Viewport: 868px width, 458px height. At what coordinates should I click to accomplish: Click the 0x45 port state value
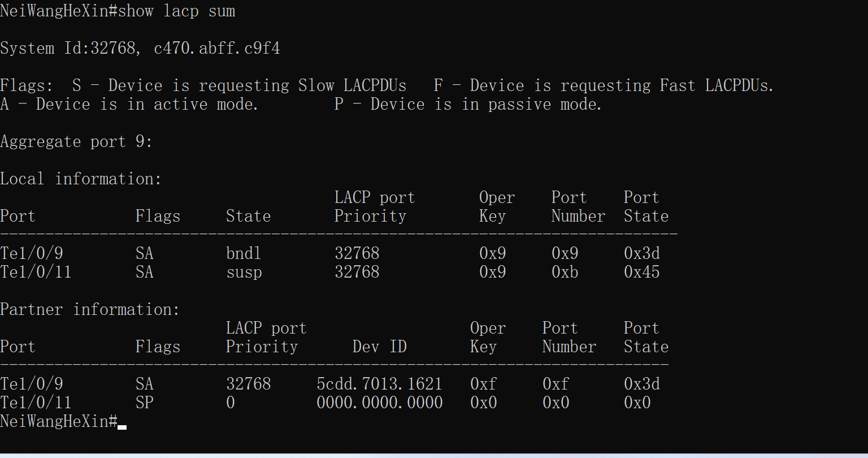(x=641, y=273)
